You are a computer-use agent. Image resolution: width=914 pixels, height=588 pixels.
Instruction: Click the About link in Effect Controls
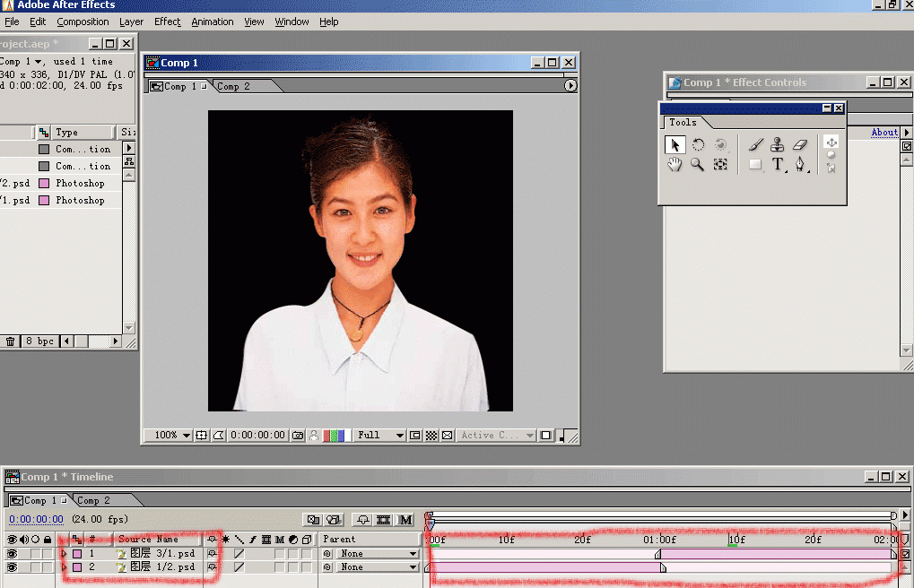click(884, 133)
